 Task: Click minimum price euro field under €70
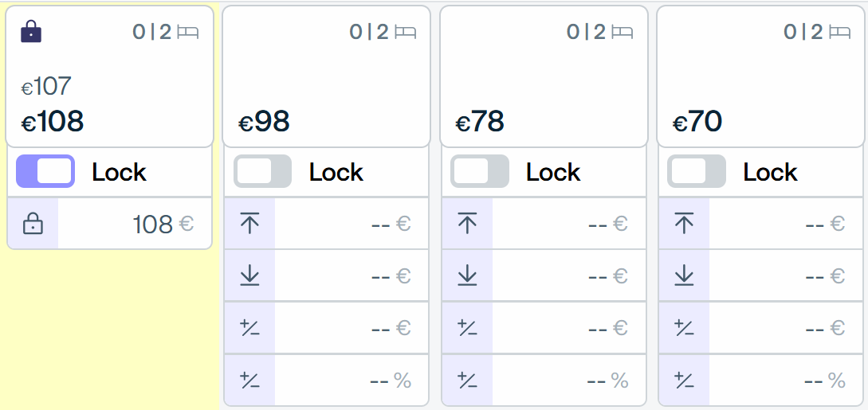point(786,275)
